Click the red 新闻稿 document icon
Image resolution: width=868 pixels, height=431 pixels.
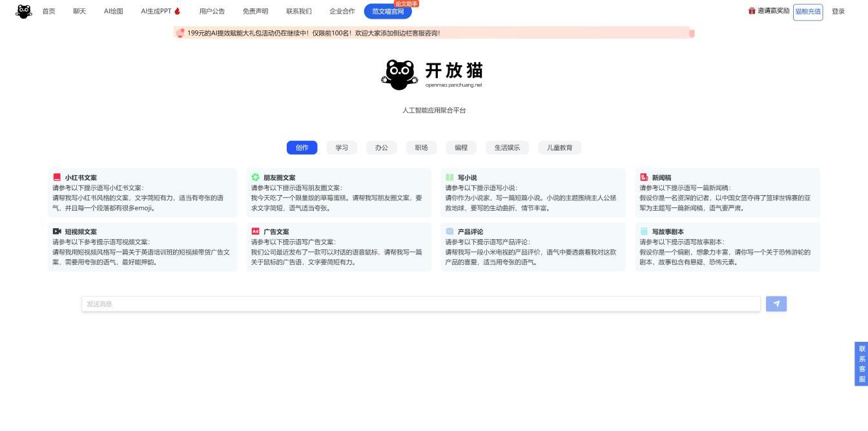(644, 177)
